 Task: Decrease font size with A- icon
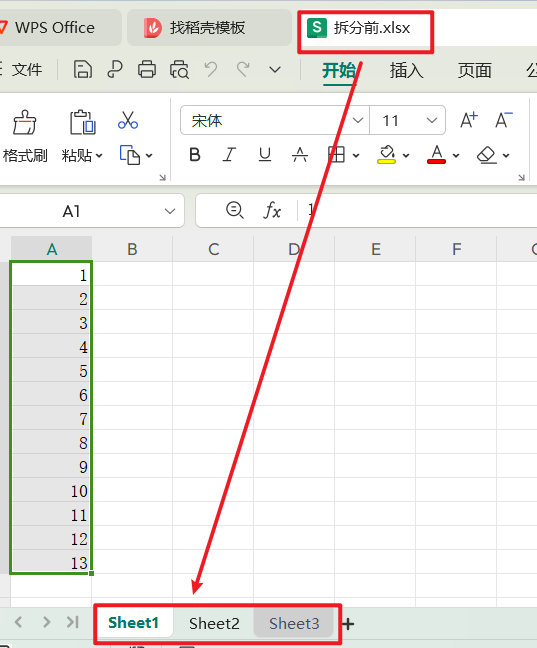pos(504,120)
